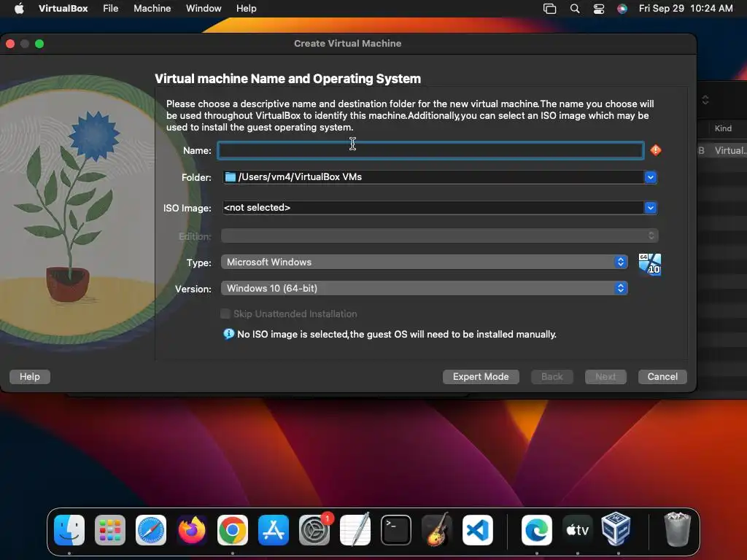Click the blue info icon beside ISO message

click(x=228, y=334)
